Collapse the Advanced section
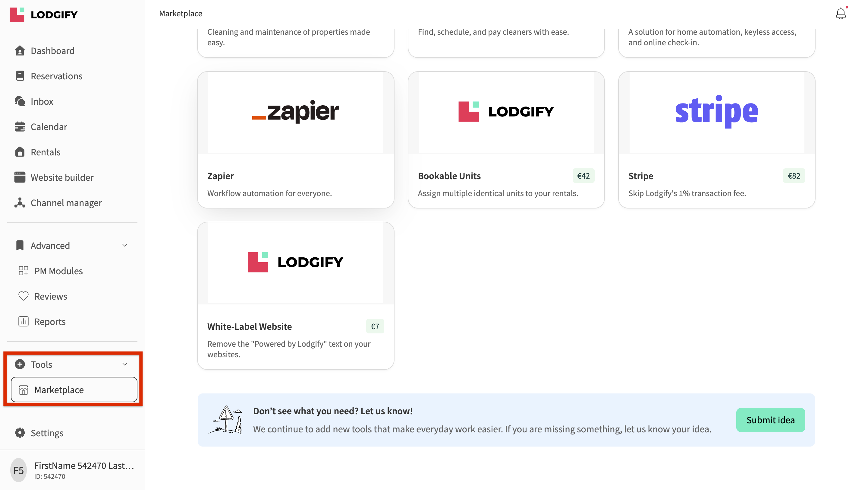Image resolution: width=868 pixels, height=490 pixels. (124, 245)
